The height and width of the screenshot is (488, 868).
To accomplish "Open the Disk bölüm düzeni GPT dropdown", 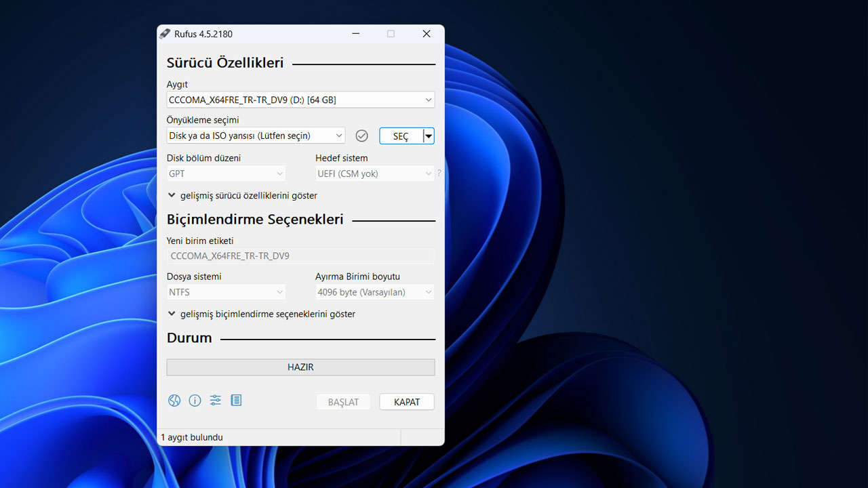I will (226, 174).
